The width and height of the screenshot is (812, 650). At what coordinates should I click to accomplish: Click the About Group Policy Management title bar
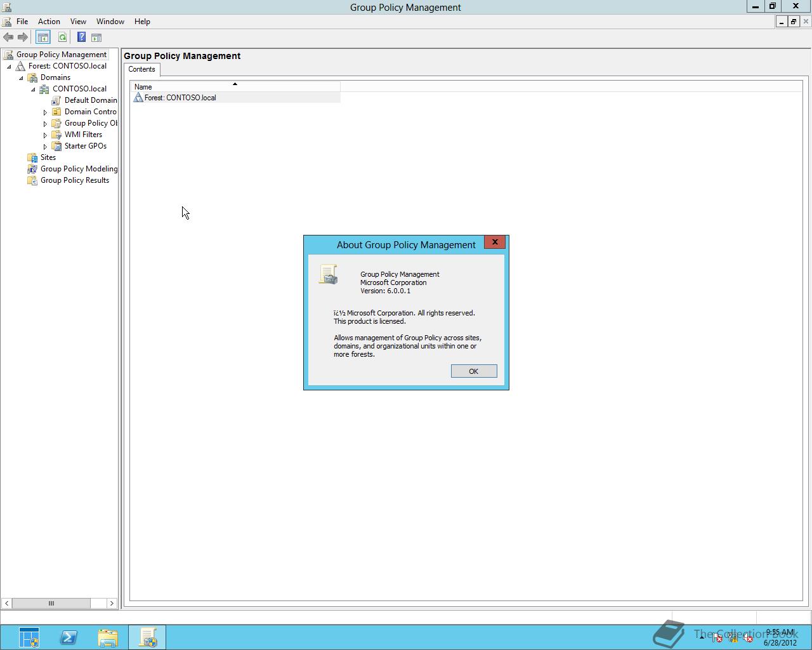coord(406,244)
